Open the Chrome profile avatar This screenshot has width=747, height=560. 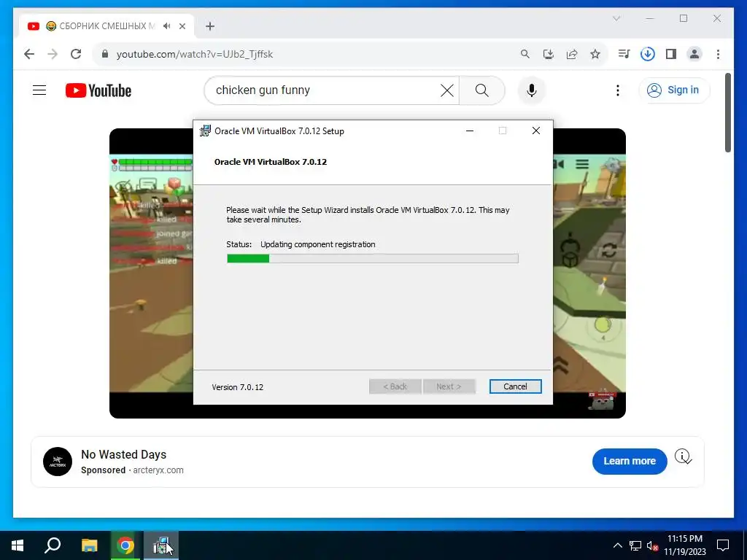694,54
